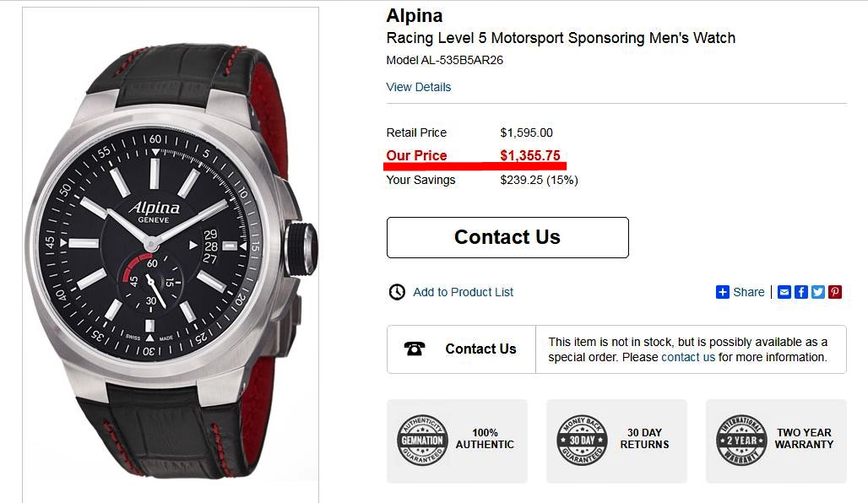
Task: Click the Contact Us label beside the phone
Action: pos(480,349)
